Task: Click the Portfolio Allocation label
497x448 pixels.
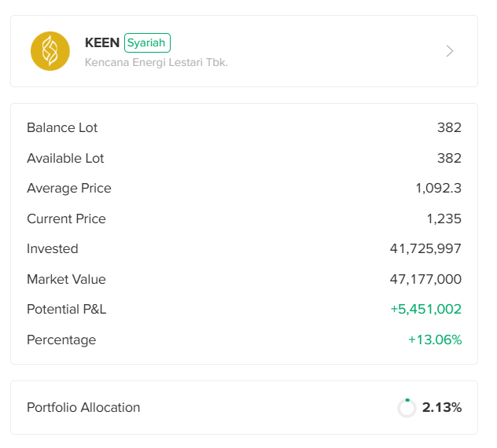Action: (x=83, y=408)
